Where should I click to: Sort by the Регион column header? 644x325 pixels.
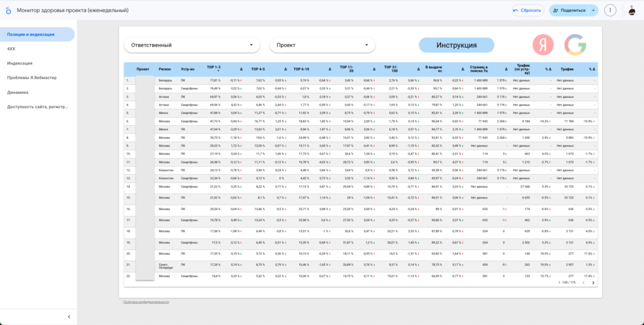(x=165, y=69)
